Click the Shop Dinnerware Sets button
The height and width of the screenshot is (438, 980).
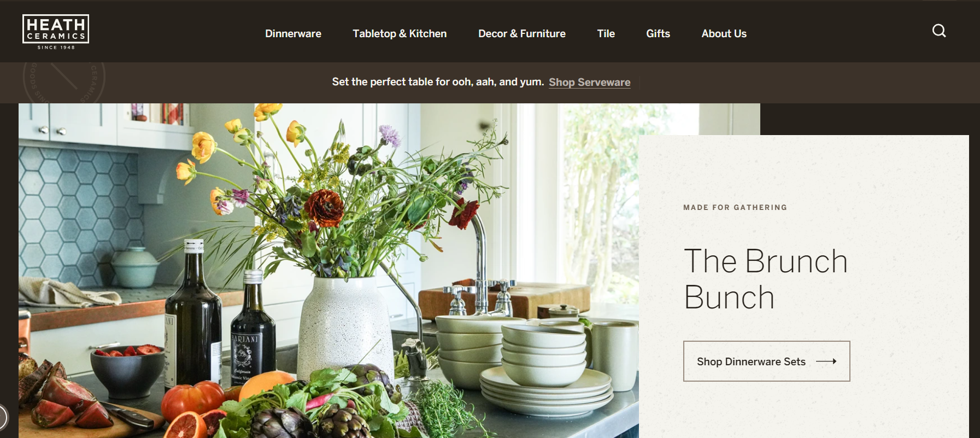(x=766, y=361)
